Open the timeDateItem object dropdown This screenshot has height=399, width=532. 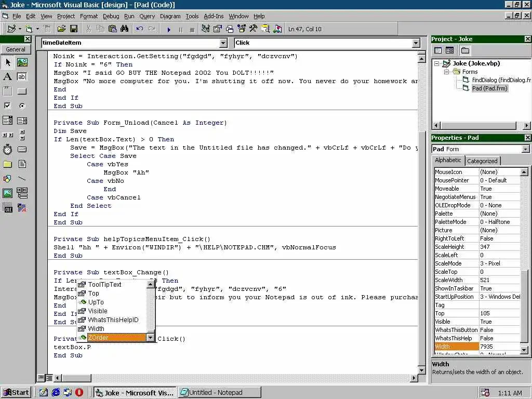[223, 43]
